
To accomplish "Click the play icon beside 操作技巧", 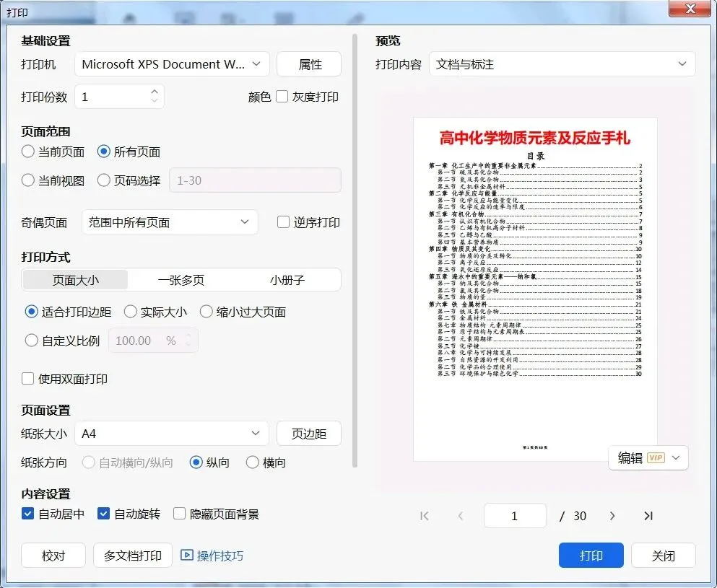I will 186,555.
